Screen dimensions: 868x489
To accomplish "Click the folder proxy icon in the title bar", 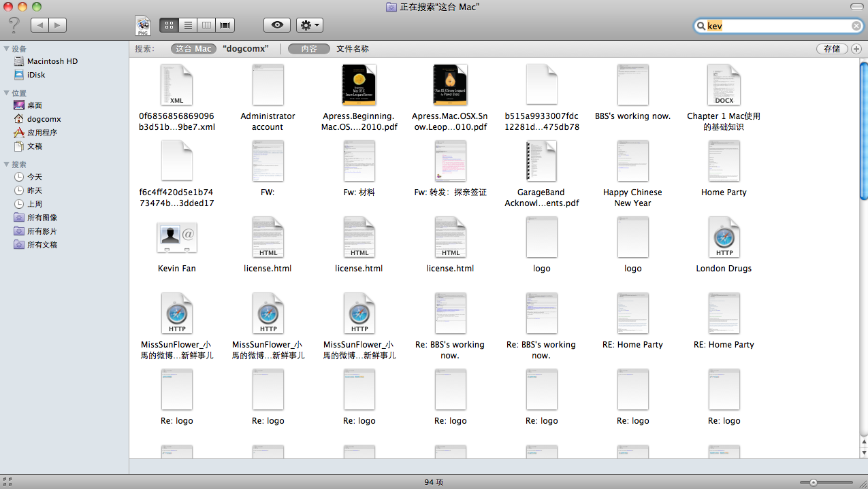I will 391,7.
